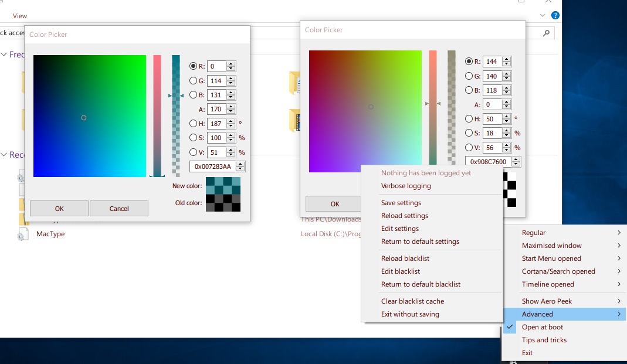Click the right picker's red channel slider
Image resolution: width=627 pixels, height=364 pixels.
[433, 107]
